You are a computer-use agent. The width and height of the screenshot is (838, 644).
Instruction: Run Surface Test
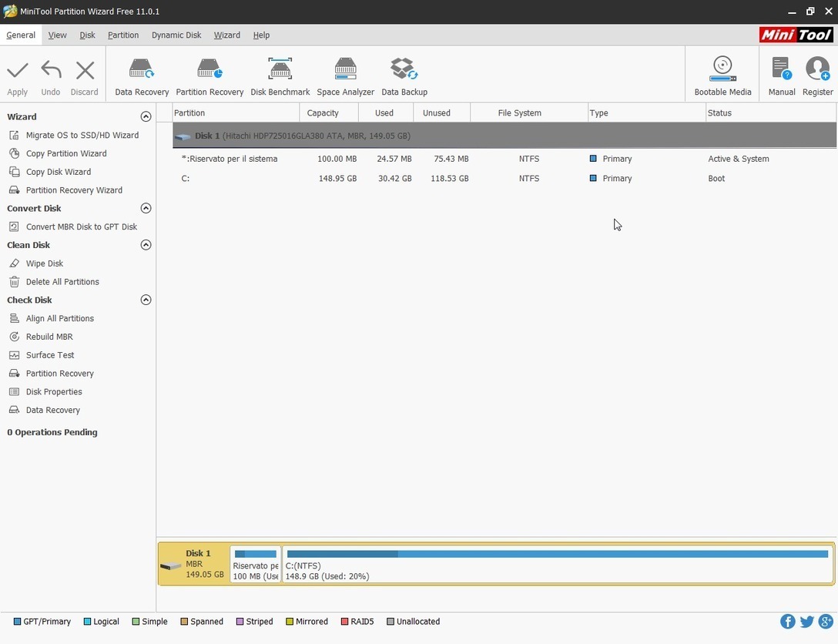coord(42,355)
